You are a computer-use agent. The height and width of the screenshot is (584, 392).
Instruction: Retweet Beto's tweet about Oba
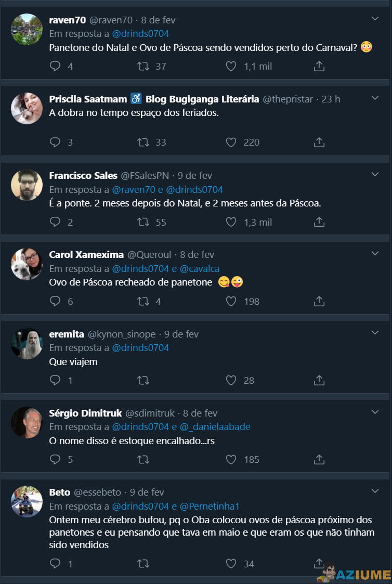(x=143, y=563)
